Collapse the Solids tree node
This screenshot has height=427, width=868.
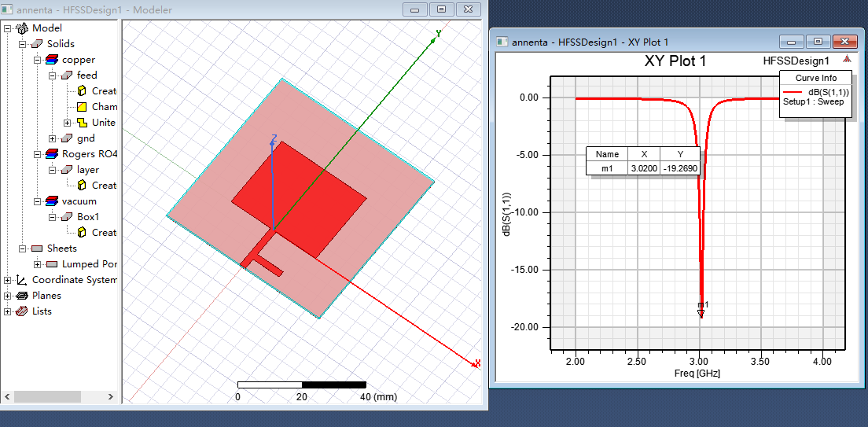click(x=23, y=44)
